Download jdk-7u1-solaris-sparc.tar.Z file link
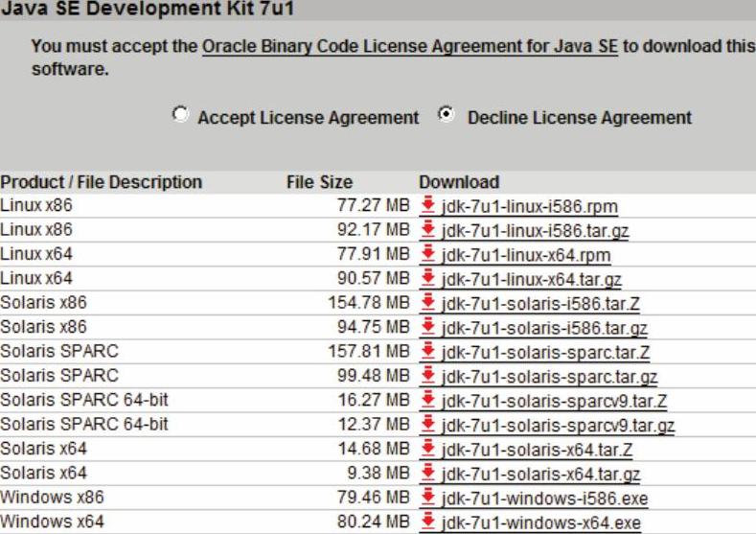This screenshot has width=756, height=534. [x=545, y=353]
